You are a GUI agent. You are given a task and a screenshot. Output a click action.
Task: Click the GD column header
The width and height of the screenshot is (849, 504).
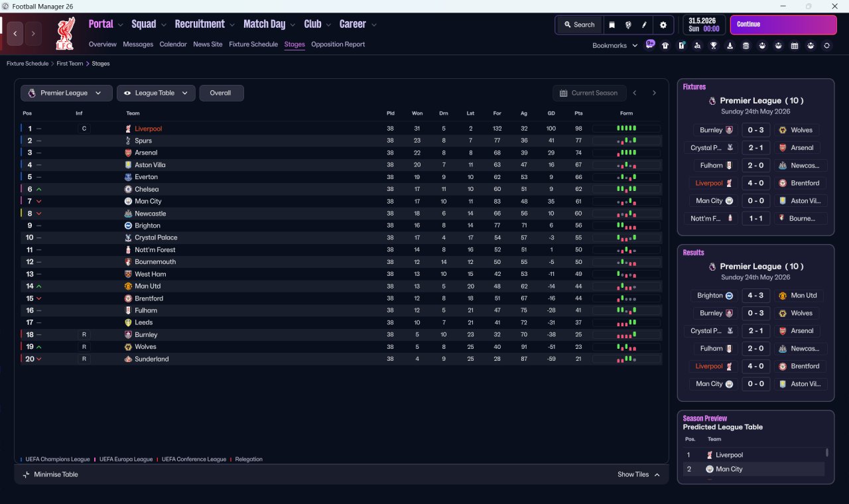[x=551, y=113]
